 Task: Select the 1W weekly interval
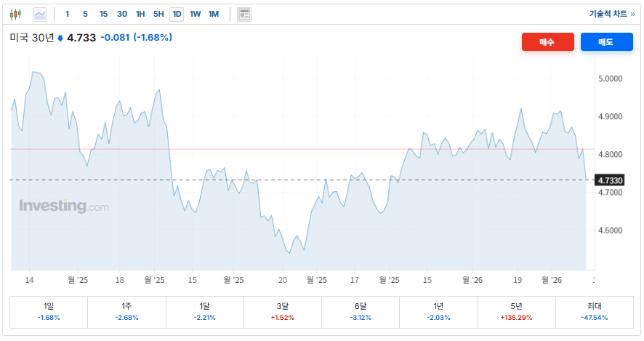click(195, 14)
